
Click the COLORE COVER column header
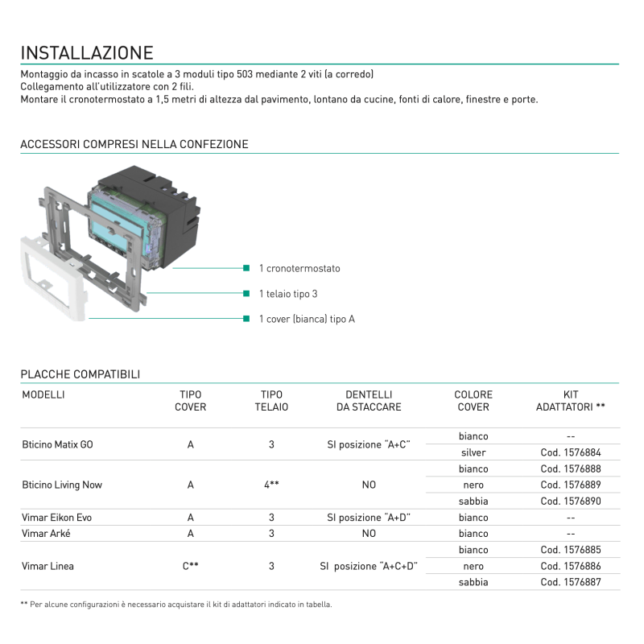tap(473, 401)
